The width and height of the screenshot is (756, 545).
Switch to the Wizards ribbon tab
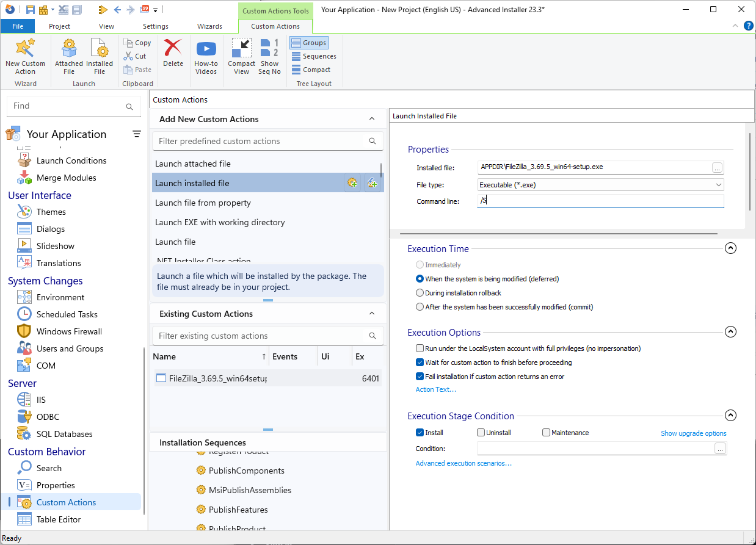210,26
